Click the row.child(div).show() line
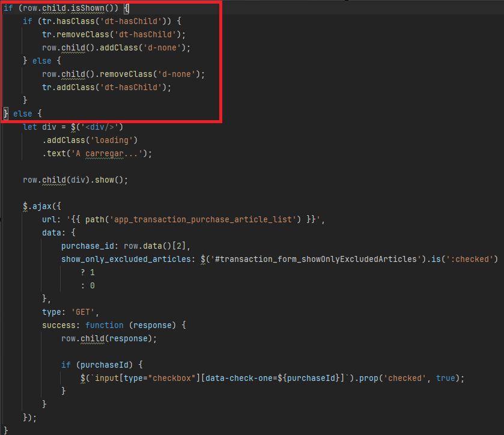 [75, 180]
